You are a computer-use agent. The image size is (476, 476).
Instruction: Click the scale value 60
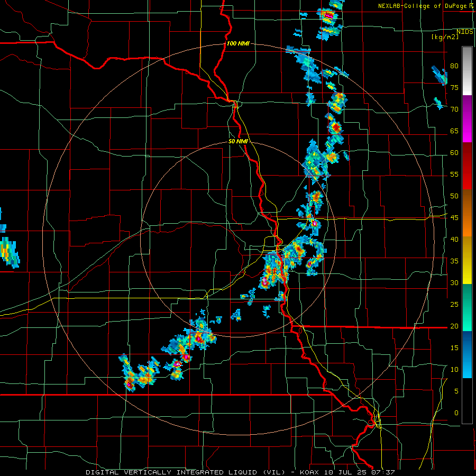(x=454, y=153)
